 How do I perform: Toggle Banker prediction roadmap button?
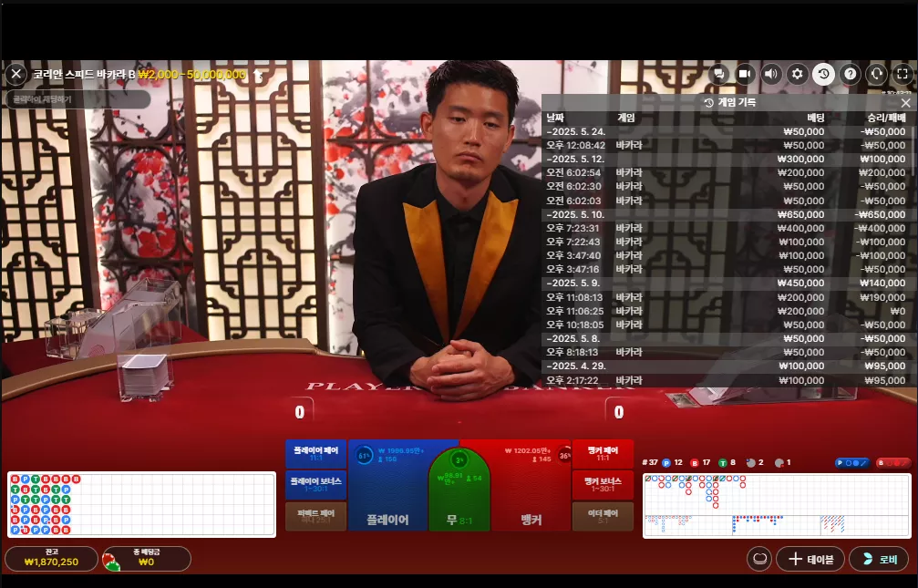[x=893, y=463]
